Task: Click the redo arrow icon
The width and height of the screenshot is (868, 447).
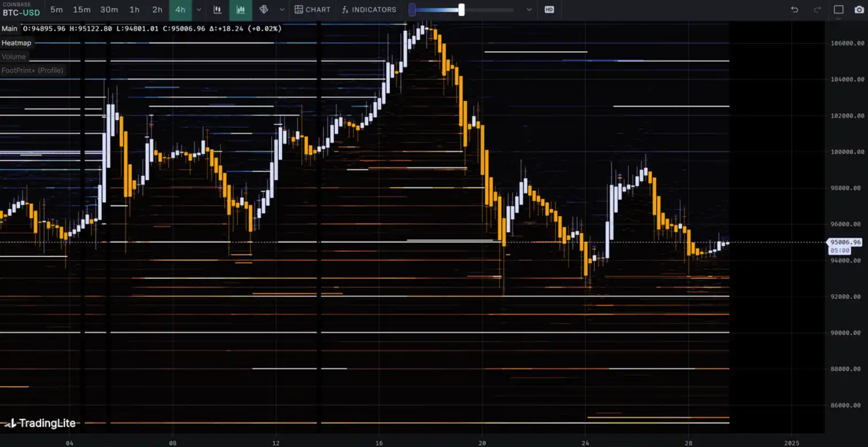Action: pyautogui.click(x=817, y=10)
